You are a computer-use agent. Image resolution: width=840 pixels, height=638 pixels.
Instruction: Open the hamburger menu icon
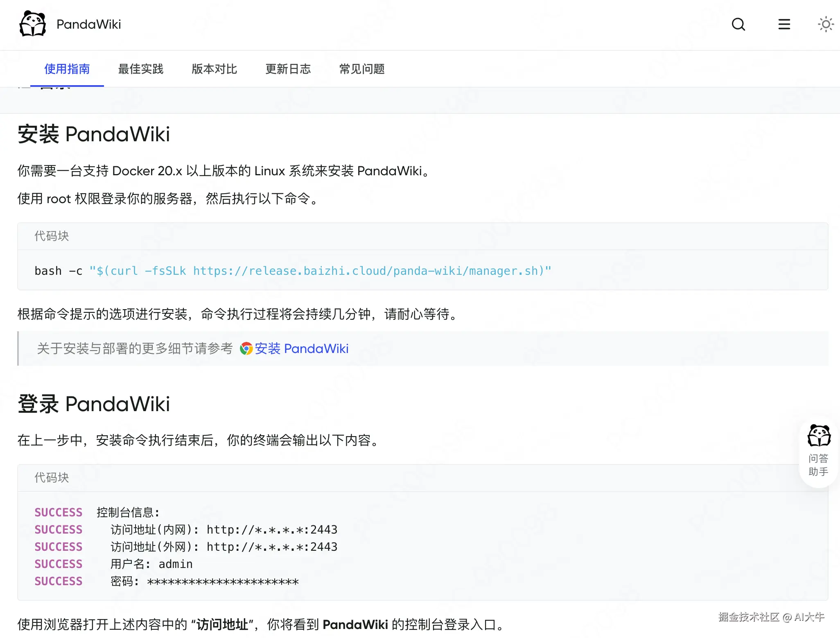click(x=784, y=24)
